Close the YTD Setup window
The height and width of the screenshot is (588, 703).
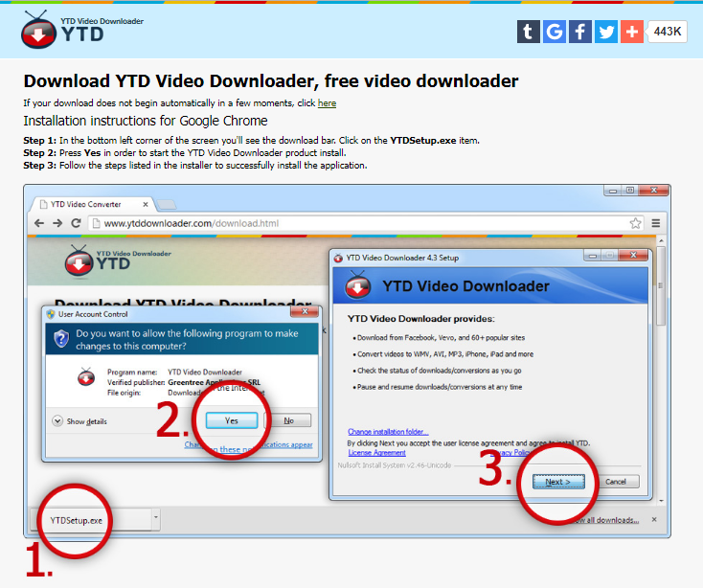pos(633,255)
